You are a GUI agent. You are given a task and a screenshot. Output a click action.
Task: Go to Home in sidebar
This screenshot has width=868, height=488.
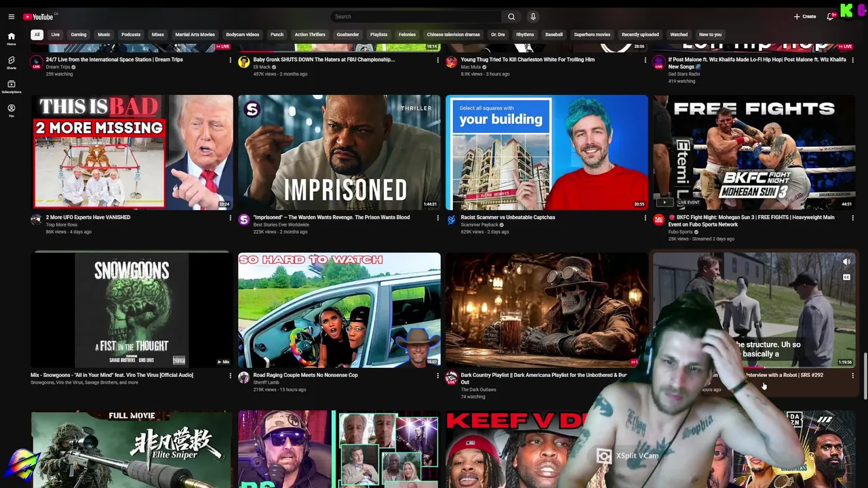coord(11,39)
